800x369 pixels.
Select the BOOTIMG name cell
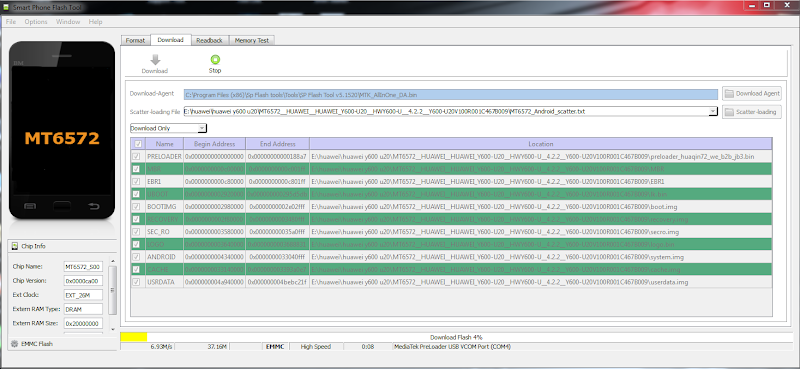[x=164, y=206]
